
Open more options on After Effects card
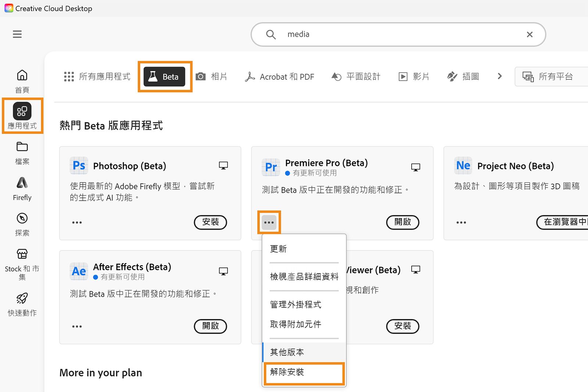pos(77,326)
